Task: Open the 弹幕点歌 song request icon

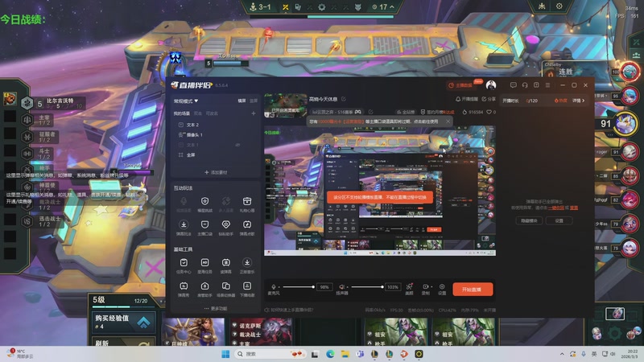Action: 247,224
